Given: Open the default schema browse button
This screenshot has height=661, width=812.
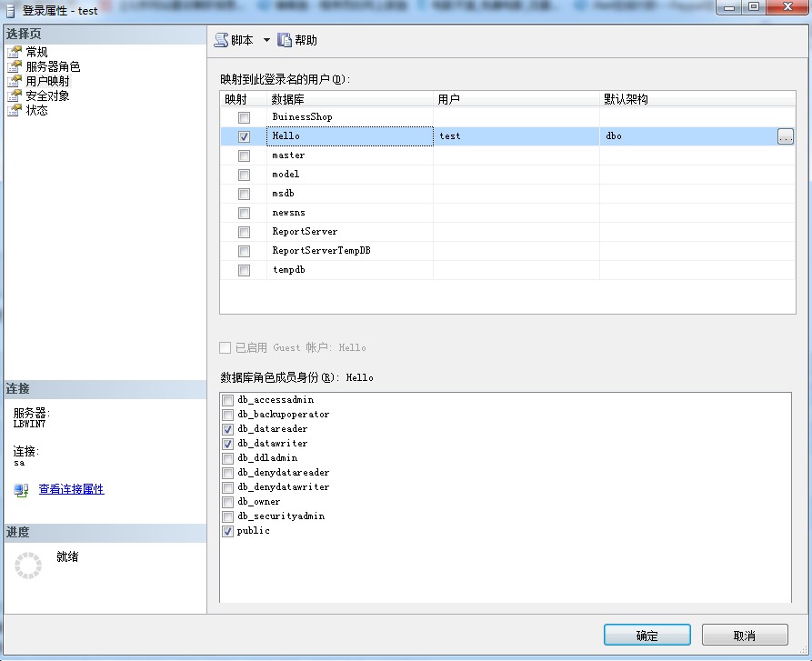Looking at the screenshot, I should (785, 136).
